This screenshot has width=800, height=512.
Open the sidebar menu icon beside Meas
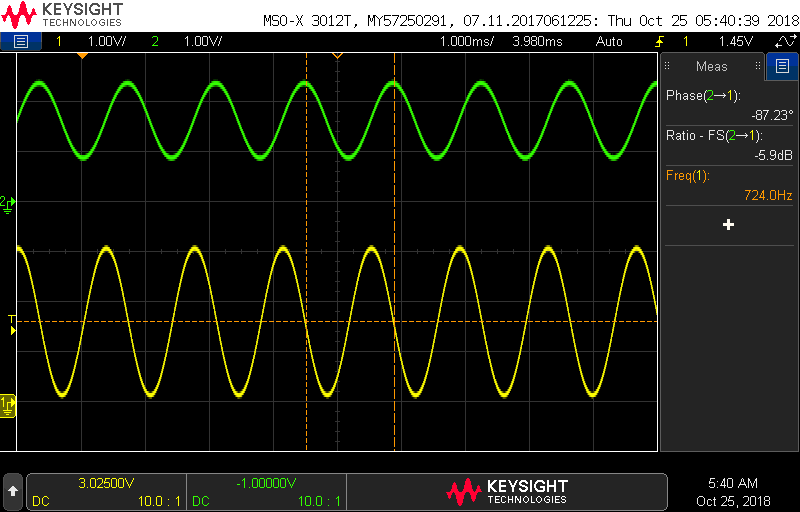[x=782, y=66]
